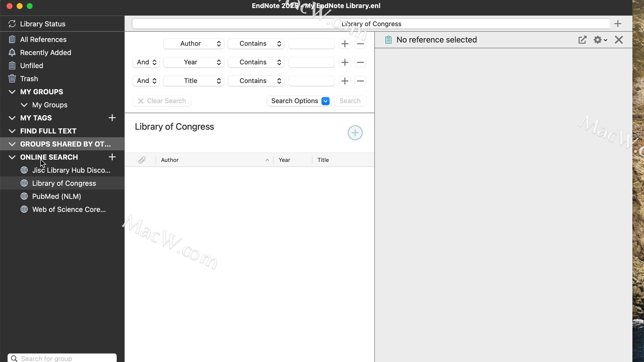The image size is (644, 362).
Task: Close the reference panel with X
Action: click(x=619, y=40)
